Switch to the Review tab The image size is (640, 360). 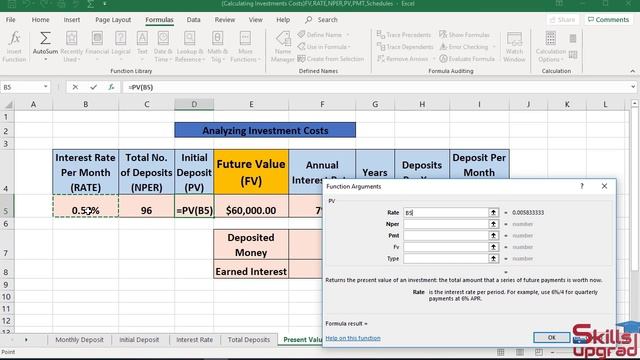pyautogui.click(x=224, y=20)
